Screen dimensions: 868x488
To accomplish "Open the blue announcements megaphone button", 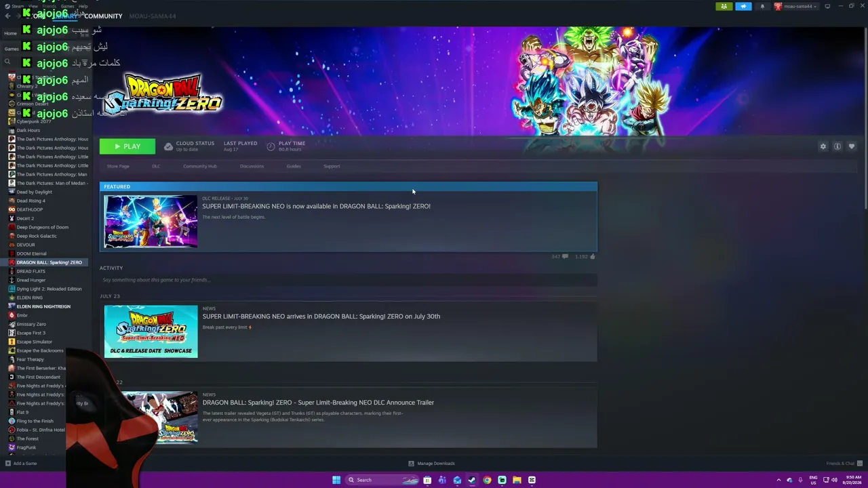I will tap(743, 7).
